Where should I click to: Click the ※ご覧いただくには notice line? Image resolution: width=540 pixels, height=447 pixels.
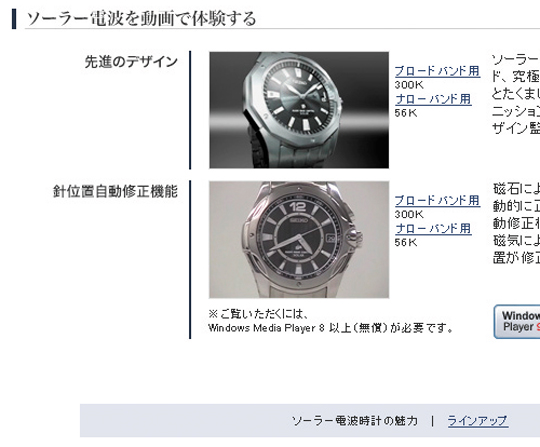[258, 314]
